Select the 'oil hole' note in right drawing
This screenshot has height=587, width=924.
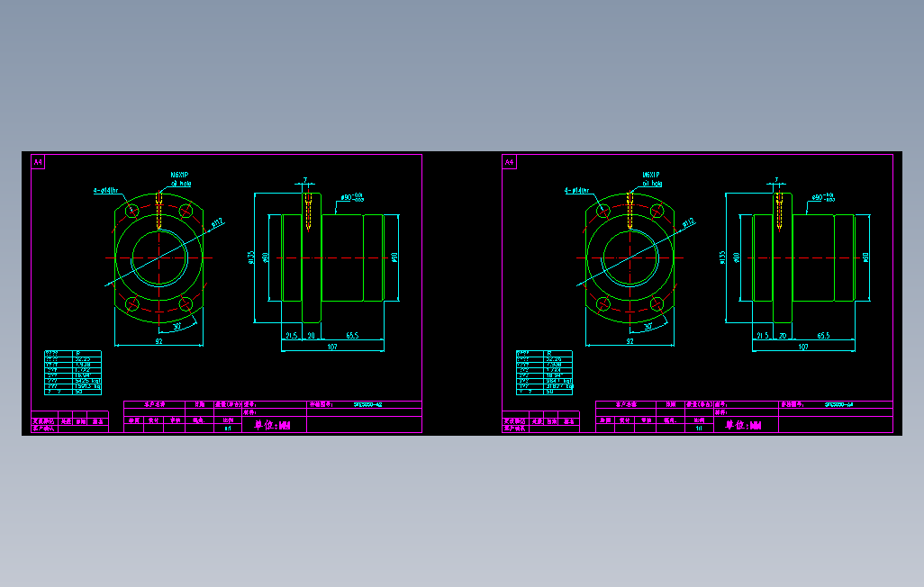pos(652,184)
